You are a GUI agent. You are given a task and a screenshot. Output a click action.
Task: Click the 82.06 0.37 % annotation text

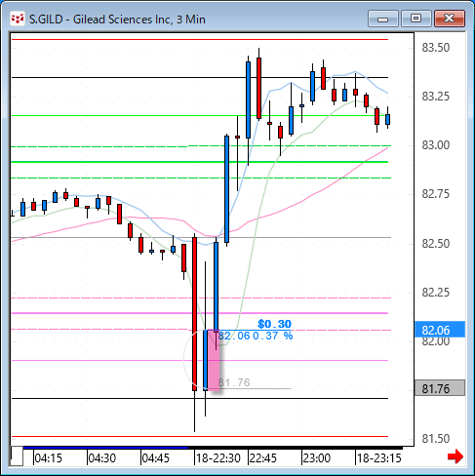256,336
